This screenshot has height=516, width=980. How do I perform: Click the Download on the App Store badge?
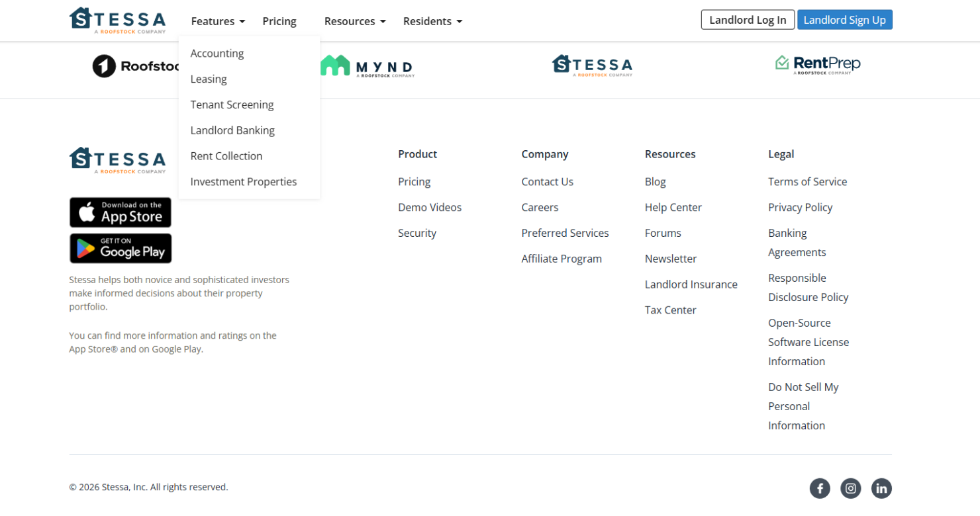(x=120, y=212)
